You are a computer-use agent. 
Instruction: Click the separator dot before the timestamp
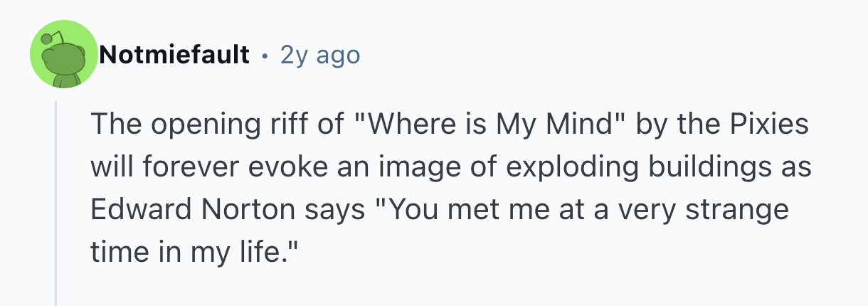[x=265, y=55]
